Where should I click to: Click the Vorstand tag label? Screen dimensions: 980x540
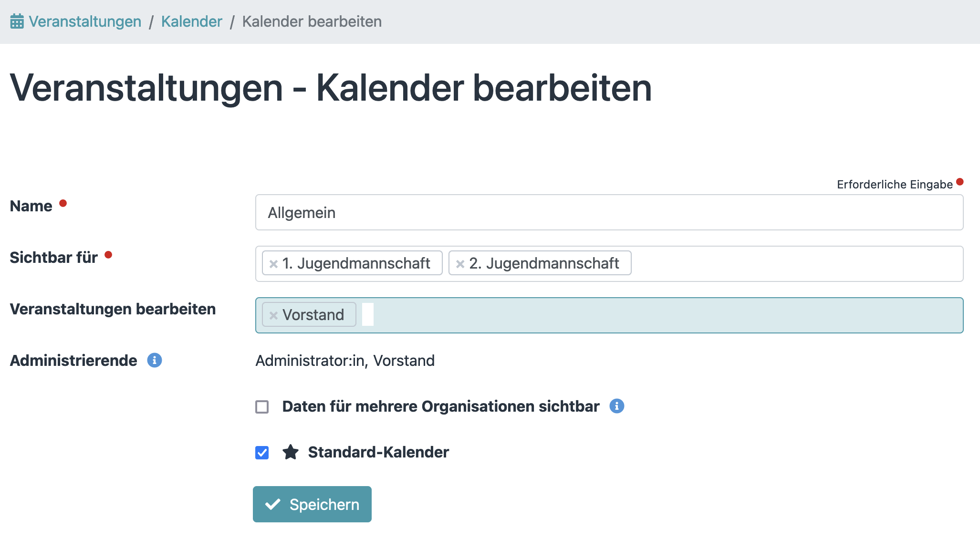[313, 315]
